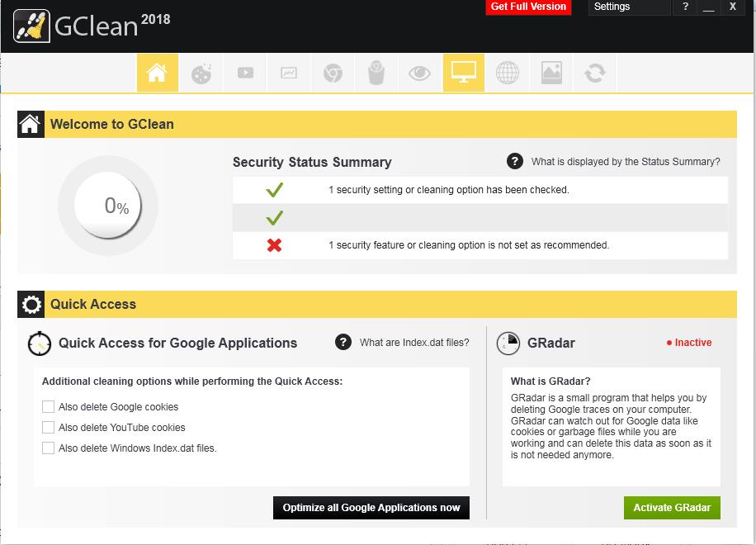Enable Also delete Google cookies
Image resolution: width=756 pixels, height=545 pixels.
(49, 407)
